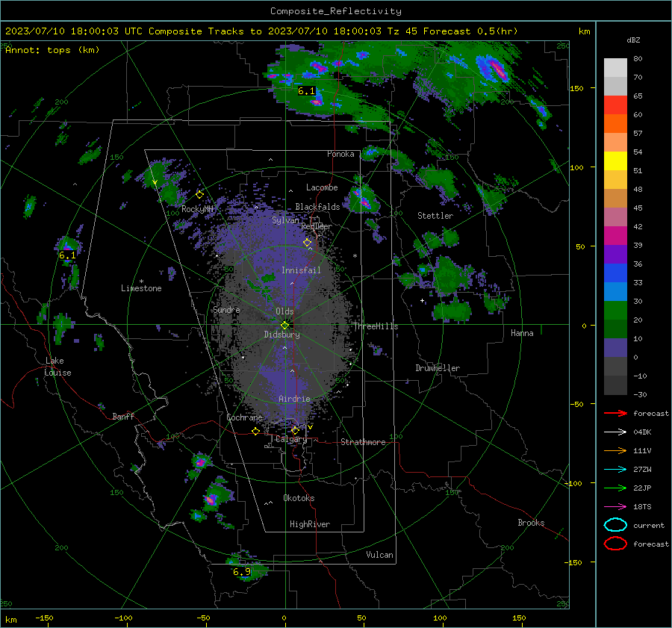Click the 2023/07/10 18:00:03 UTC Composite Tracks header
This screenshot has height=628, width=672.
[261, 31]
